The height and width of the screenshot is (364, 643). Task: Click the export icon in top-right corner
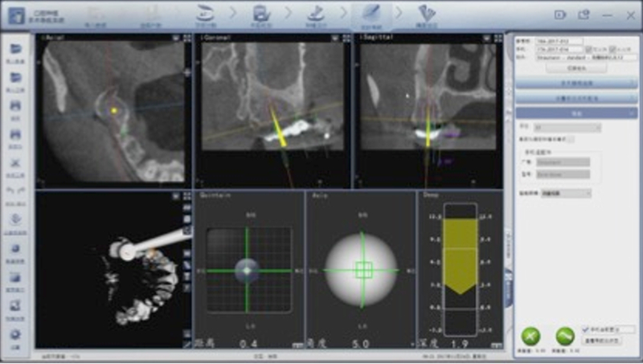tap(584, 14)
